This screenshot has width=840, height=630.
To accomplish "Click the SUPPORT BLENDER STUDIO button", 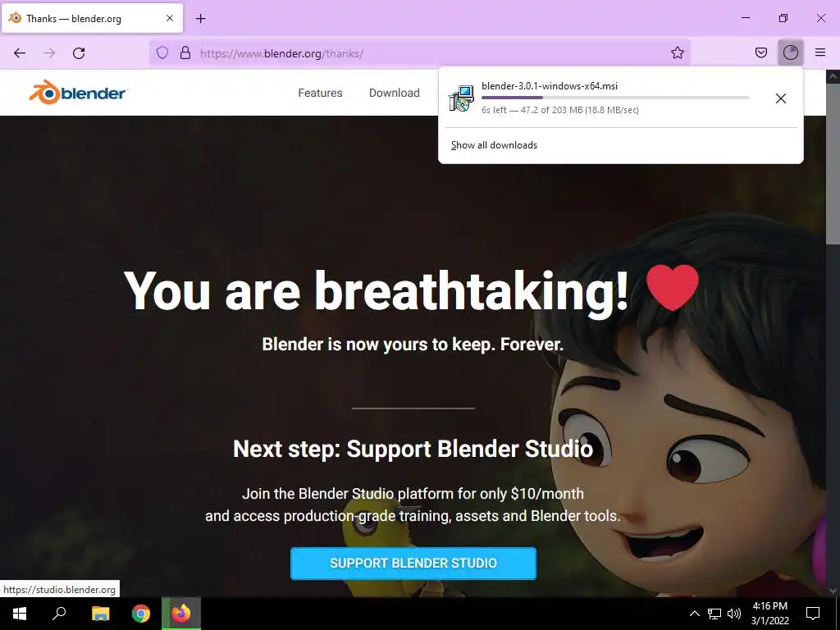I will click(x=413, y=563).
